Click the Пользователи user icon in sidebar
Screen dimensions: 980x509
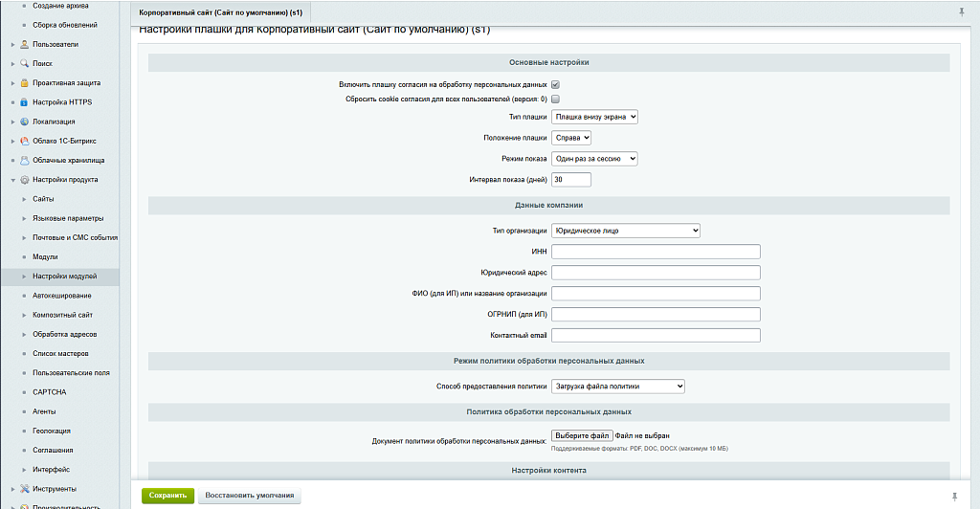(x=24, y=44)
